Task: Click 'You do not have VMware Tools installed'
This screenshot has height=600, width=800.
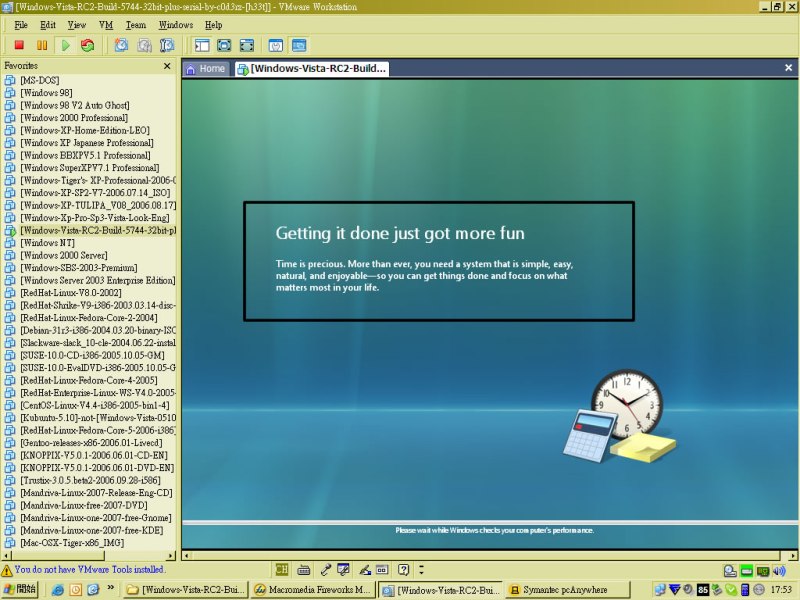Action: click(90, 569)
